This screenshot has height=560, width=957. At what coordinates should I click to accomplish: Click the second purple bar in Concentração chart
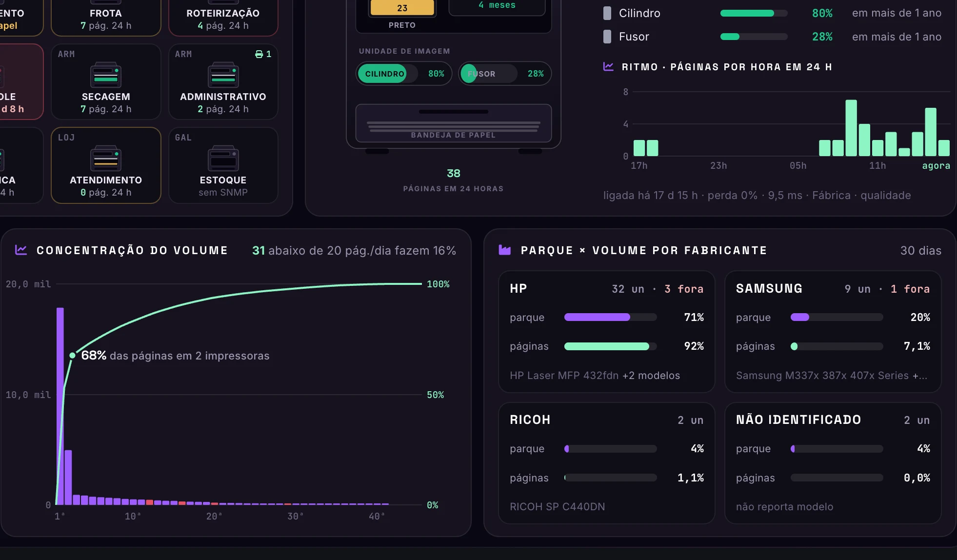pos(68,477)
